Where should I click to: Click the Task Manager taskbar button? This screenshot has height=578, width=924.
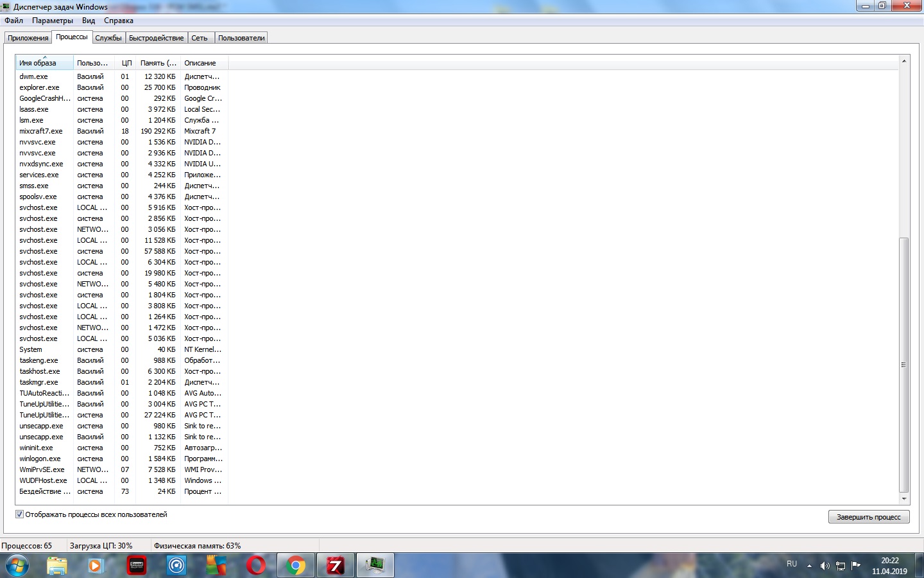point(375,566)
